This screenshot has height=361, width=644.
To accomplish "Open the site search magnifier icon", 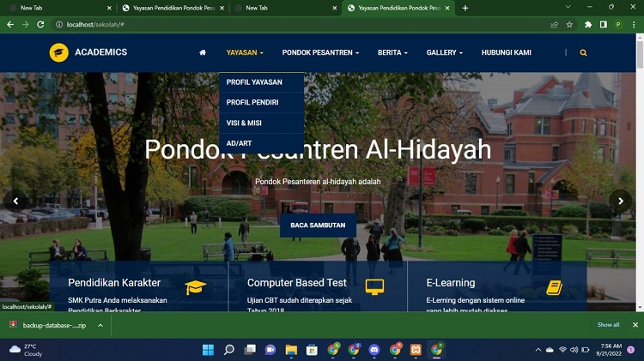I will [584, 52].
